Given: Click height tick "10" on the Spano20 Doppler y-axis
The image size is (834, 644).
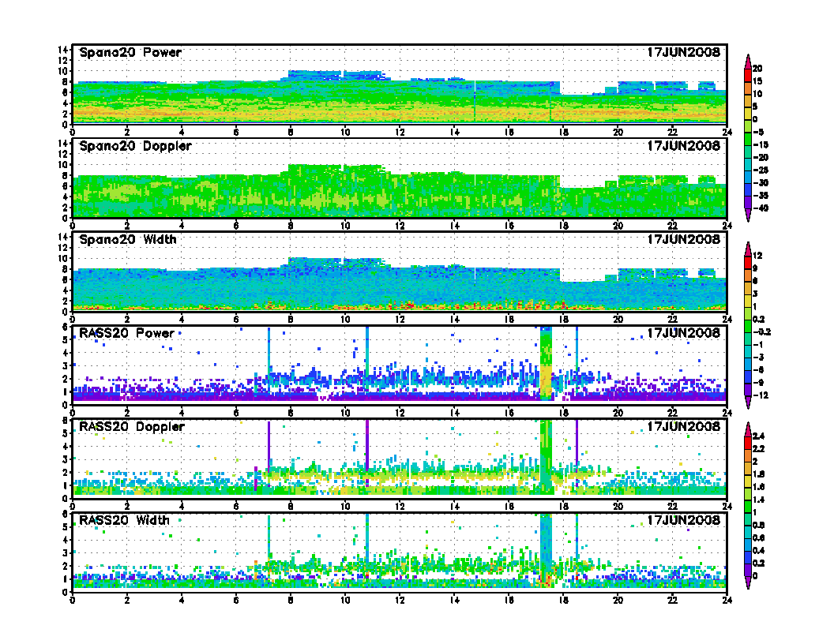Looking at the screenshot, I should (62, 165).
